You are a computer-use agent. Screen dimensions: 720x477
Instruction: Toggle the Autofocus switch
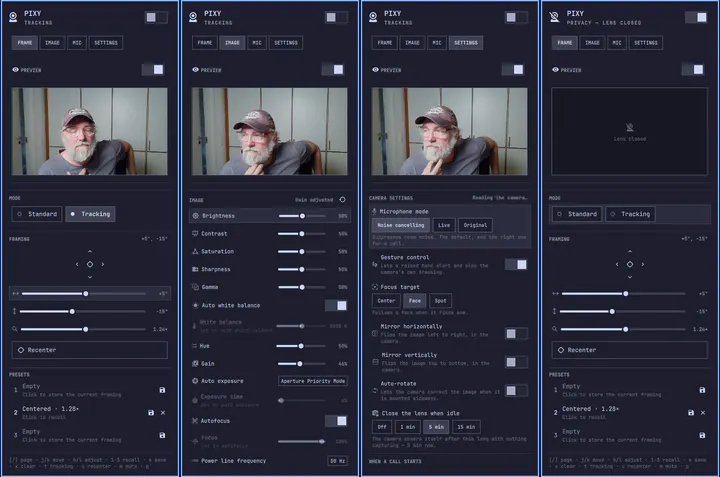[x=336, y=421]
